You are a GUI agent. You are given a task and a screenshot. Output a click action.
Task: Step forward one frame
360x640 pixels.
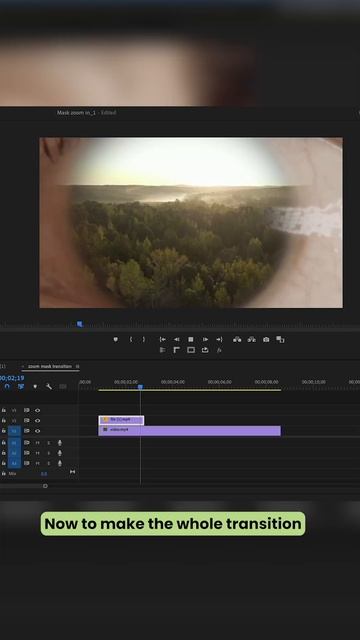(205, 339)
